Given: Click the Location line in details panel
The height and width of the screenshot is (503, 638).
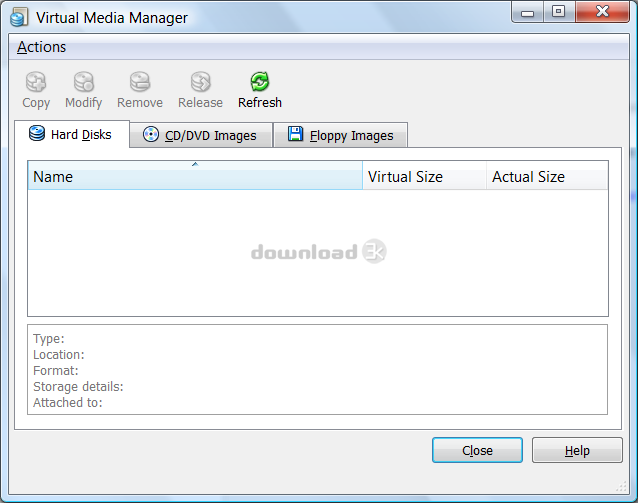Looking at the screenshot, I should [x=59, y=354].
